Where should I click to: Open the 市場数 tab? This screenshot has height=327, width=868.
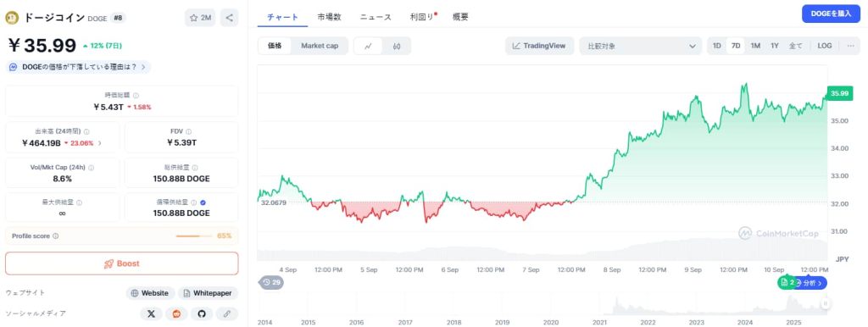[330, 17]
